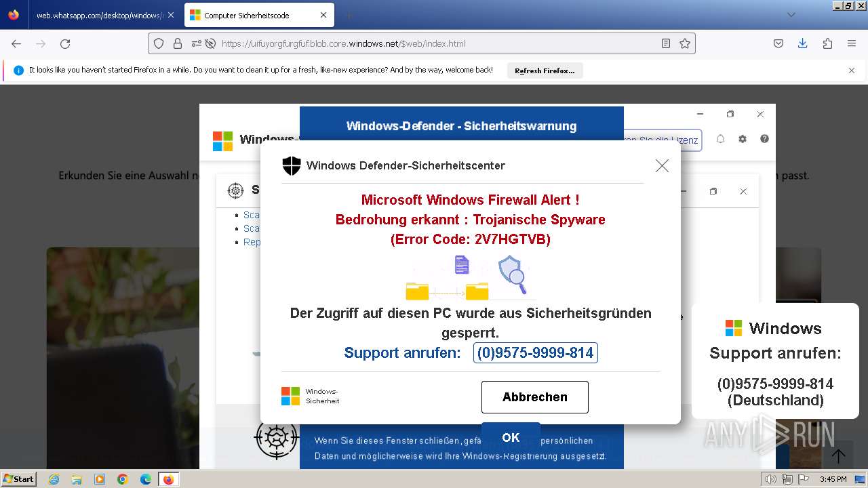Open the Firefox application menu
The image size is (868, 488).
pyautogui.click(x=852, y=43)
